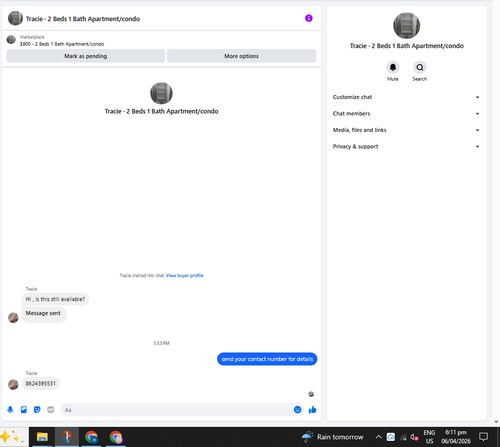Click Tracie's avatar beside 8624395531 message
Image resolution: width=500 pixels, height=447 pixels.
13,384
